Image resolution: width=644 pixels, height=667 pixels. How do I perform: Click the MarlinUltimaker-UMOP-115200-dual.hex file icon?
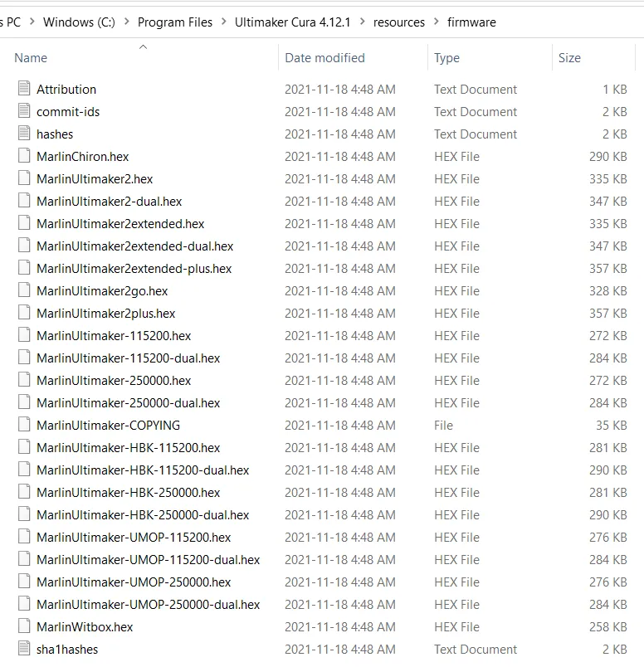tap(24, 559)
